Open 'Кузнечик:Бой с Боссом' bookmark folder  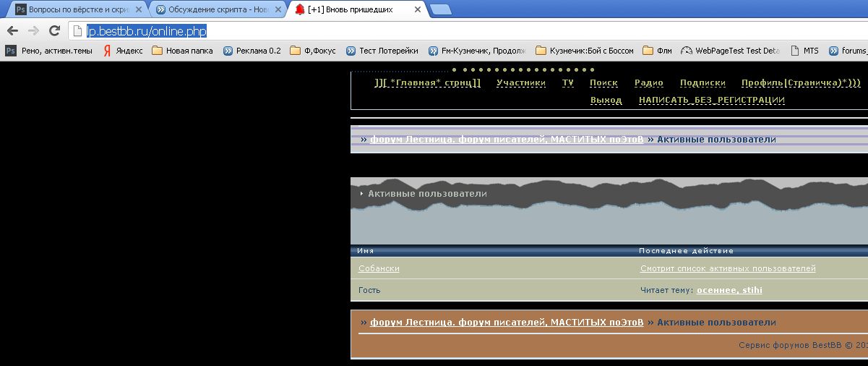[x=585, y=51]
